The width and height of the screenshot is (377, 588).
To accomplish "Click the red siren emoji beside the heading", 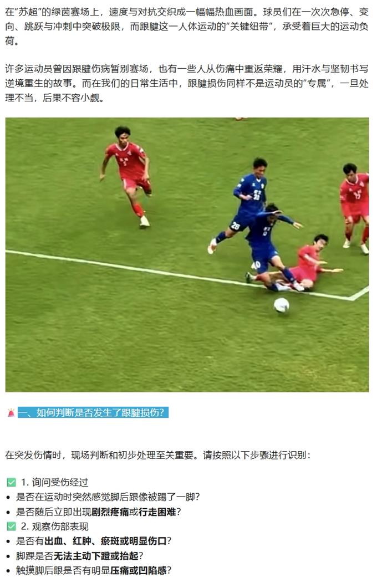I will (11, 413).
